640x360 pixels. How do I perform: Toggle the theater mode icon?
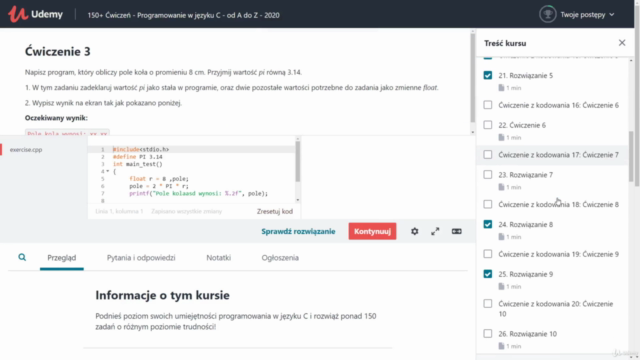(456, 231)
